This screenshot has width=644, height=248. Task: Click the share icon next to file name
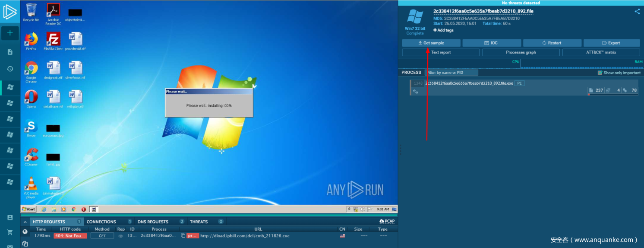pos(637,12)
